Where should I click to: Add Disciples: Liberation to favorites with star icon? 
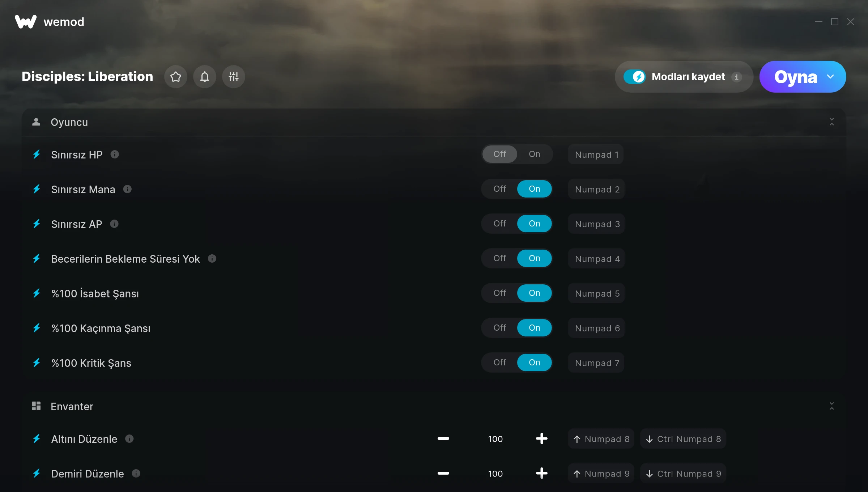click(176, 77)
